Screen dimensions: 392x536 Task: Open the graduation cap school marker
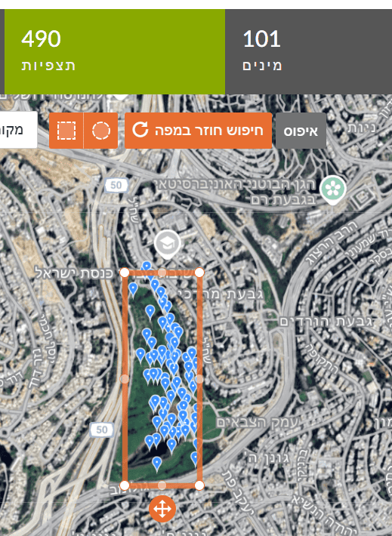[x=167, y=244]
